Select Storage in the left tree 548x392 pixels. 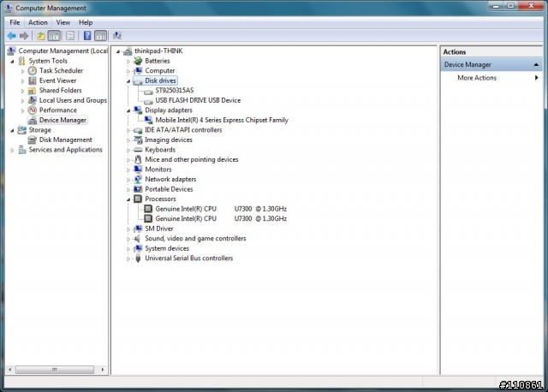40,130
